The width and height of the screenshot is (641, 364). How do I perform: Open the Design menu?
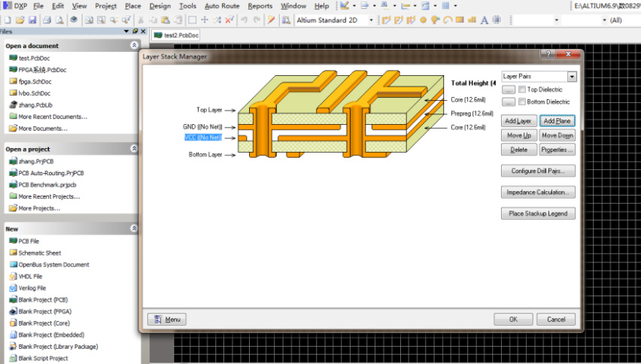pos(159,6)
